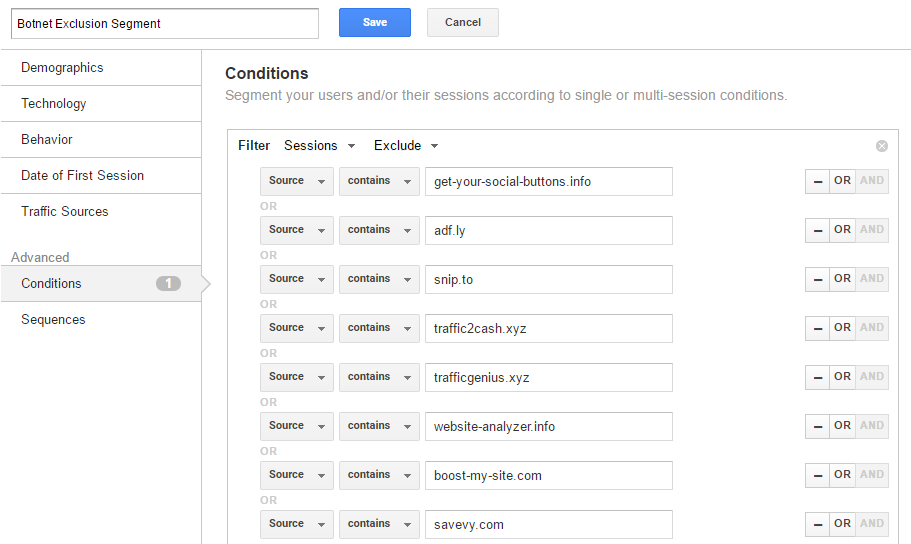
Task: Remove the website-analyzer.info row with minus icon
Action: point(817,426)
